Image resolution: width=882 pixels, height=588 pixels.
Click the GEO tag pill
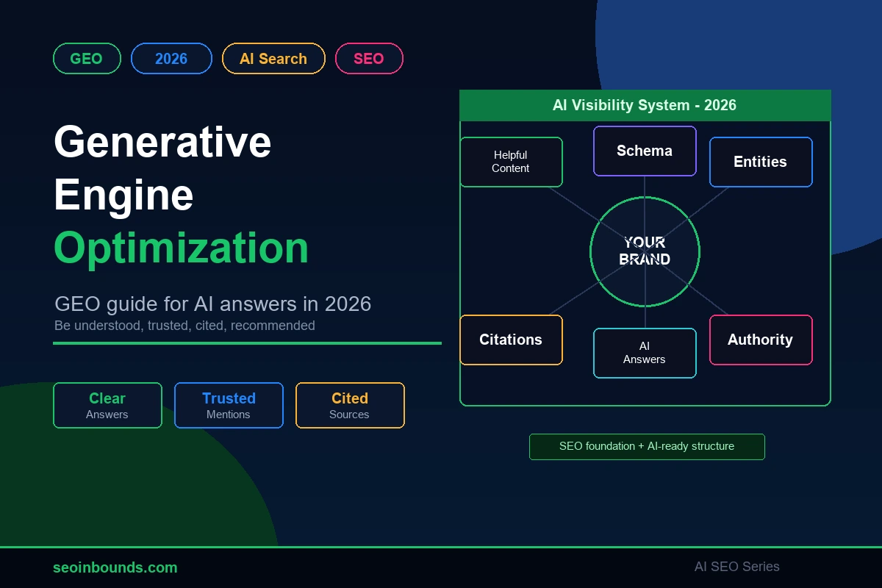click(x=87, y=59)
